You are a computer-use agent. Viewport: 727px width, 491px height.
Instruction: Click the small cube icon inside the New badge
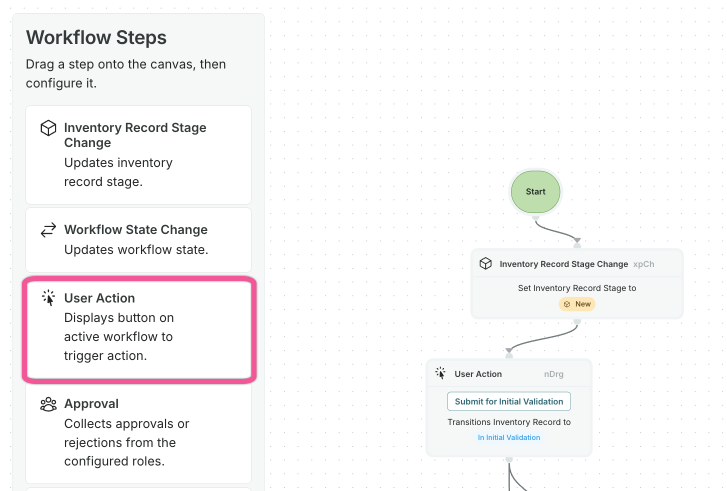(x=566, y=304)
